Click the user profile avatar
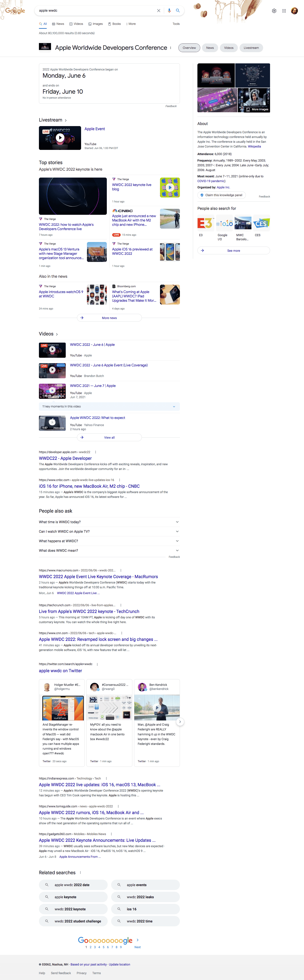Image resolution: width=304 pixels, height=980 pixels. click(x=294, y=11)
